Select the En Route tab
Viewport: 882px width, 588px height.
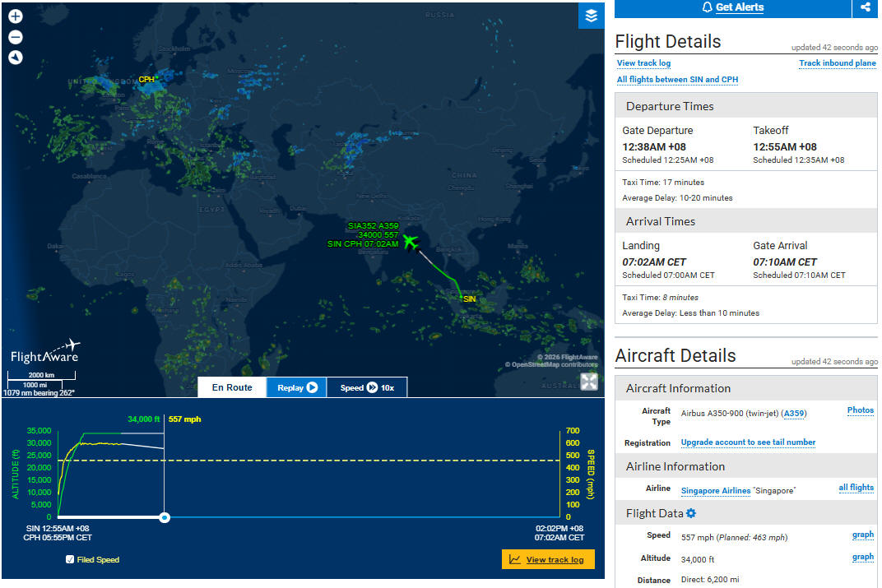pos(232,387)
